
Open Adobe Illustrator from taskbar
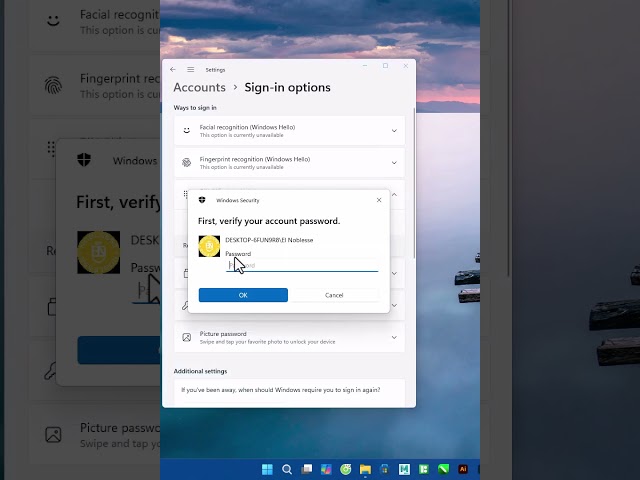point(463,469)
